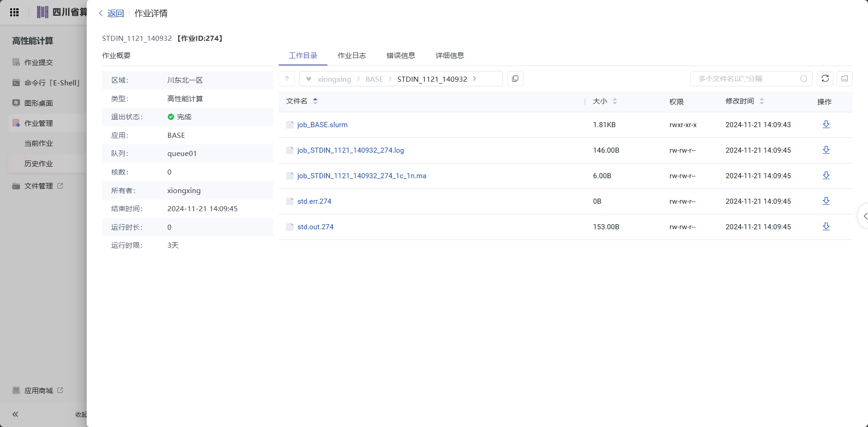Click the logo of 四川省算
868x427 pixels.
click(43, 12)
